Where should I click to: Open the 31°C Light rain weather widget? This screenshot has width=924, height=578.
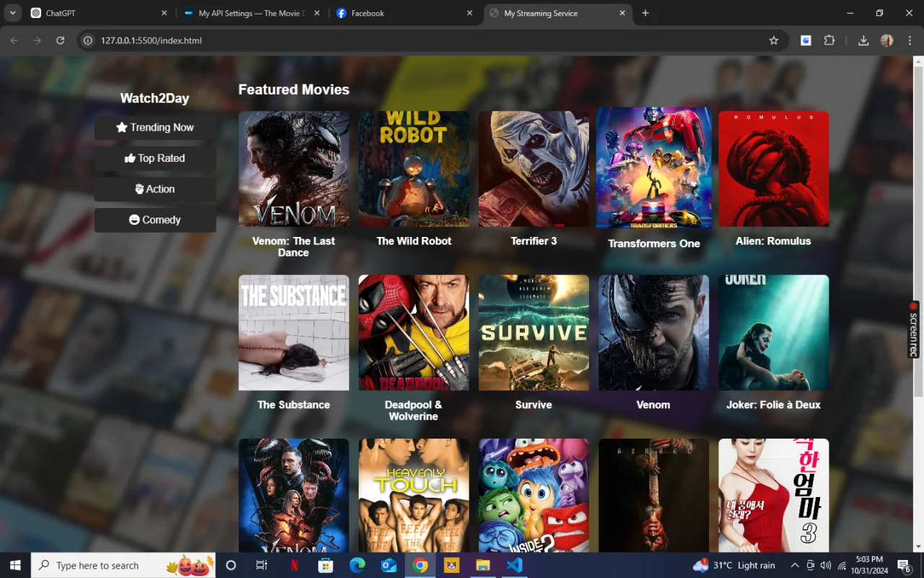coord(733,565)
